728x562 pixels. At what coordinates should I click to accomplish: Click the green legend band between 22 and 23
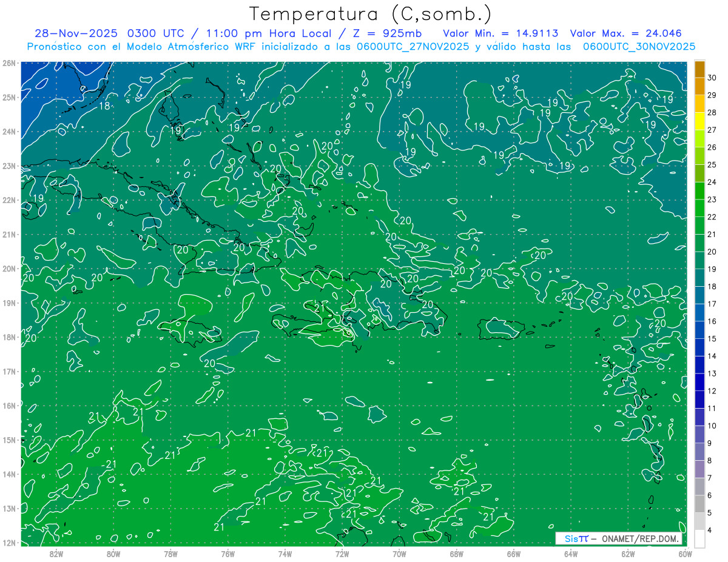[x=699, y=209]
